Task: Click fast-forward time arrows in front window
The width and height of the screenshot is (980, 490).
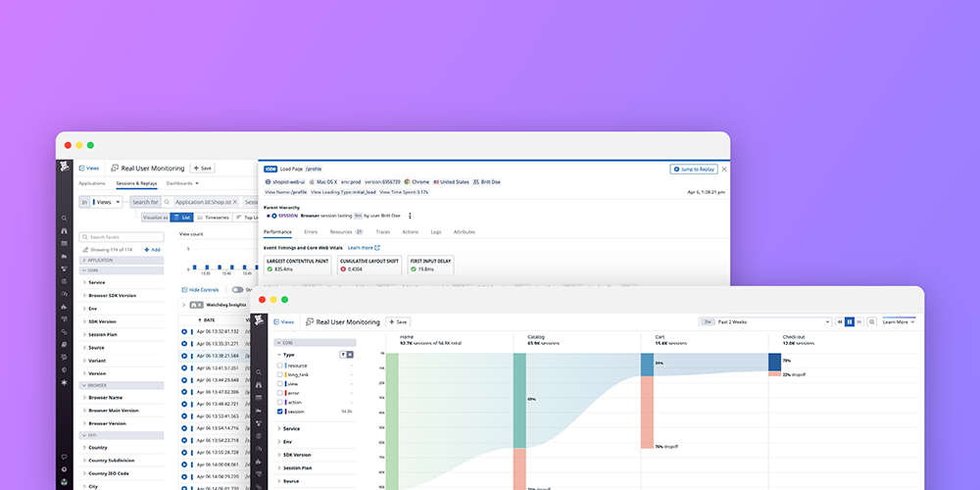Action: (x=859, y=321)
